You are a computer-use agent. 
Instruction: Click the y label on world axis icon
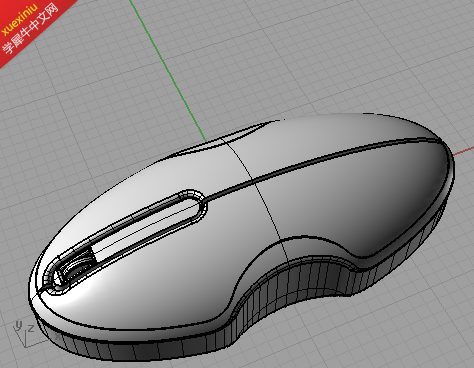coord(18,325)
